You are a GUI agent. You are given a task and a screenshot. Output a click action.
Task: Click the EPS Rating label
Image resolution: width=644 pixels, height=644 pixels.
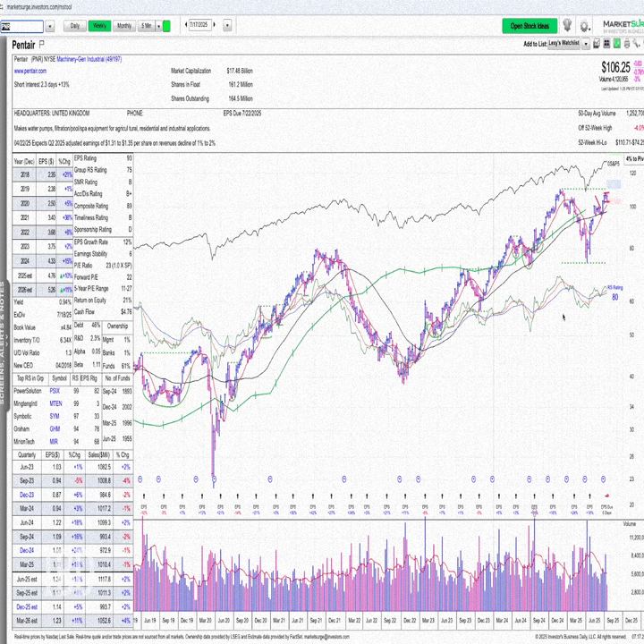(x=85, y=158)
